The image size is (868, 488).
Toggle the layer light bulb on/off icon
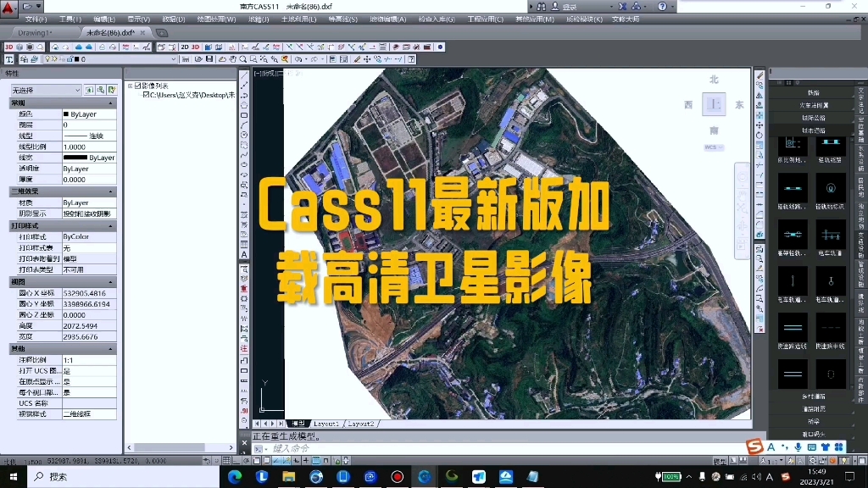point(47,59)
